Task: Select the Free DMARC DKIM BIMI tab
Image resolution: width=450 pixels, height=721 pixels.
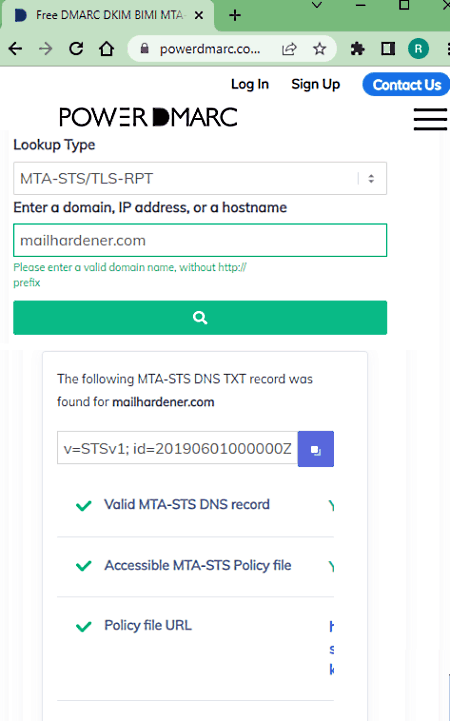Action: click(108, 15)
